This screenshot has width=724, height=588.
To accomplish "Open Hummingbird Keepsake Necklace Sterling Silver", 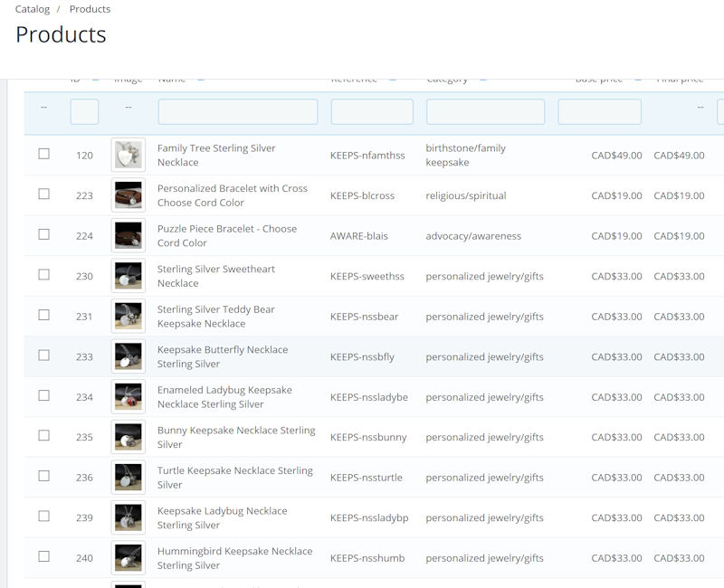I will pos(235,558).
